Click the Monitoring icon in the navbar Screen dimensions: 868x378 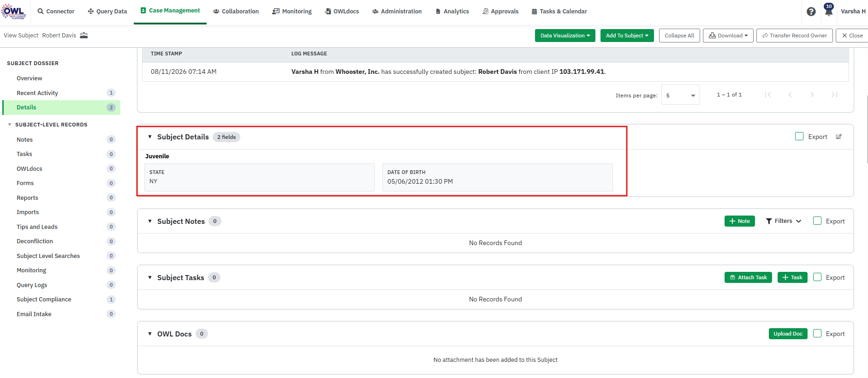click(x=276, y=11)
